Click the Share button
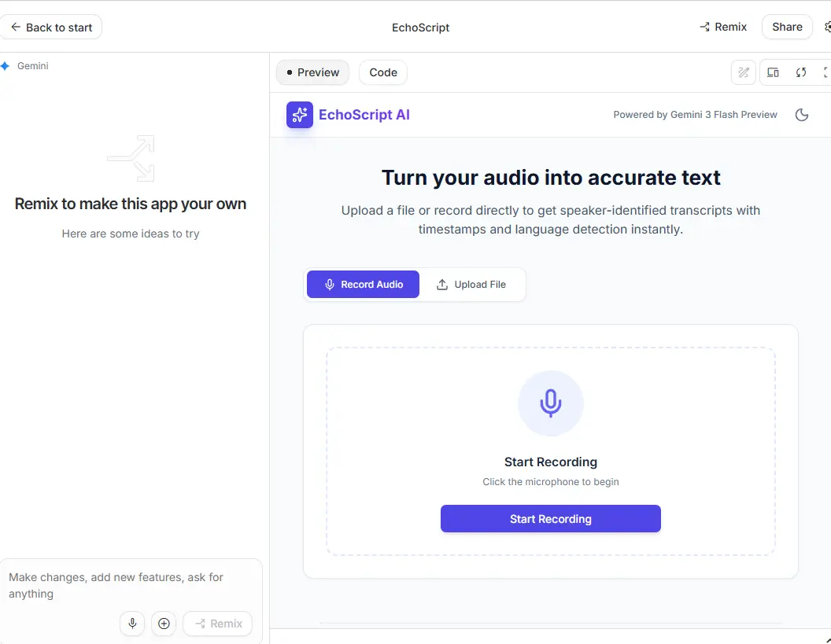831x644 pixels. click(x=786, y=27)
